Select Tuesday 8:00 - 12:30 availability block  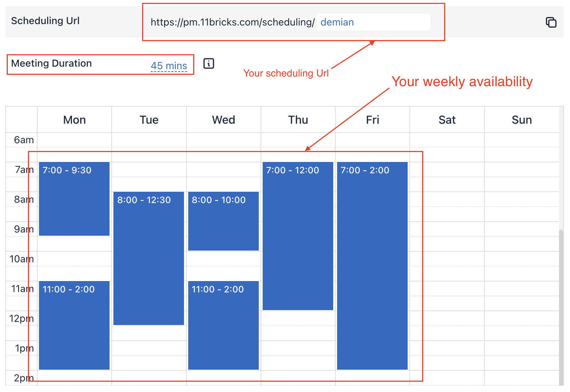[x=149, y=258]
